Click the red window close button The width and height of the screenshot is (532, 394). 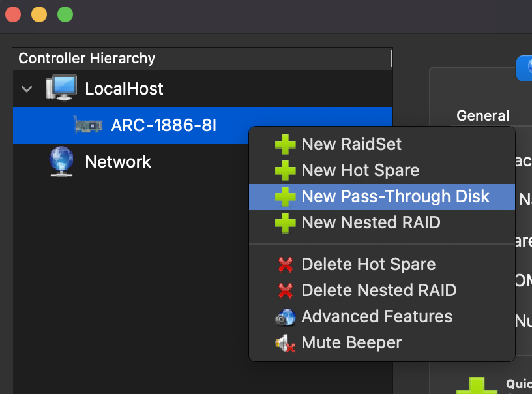(13, 14)
